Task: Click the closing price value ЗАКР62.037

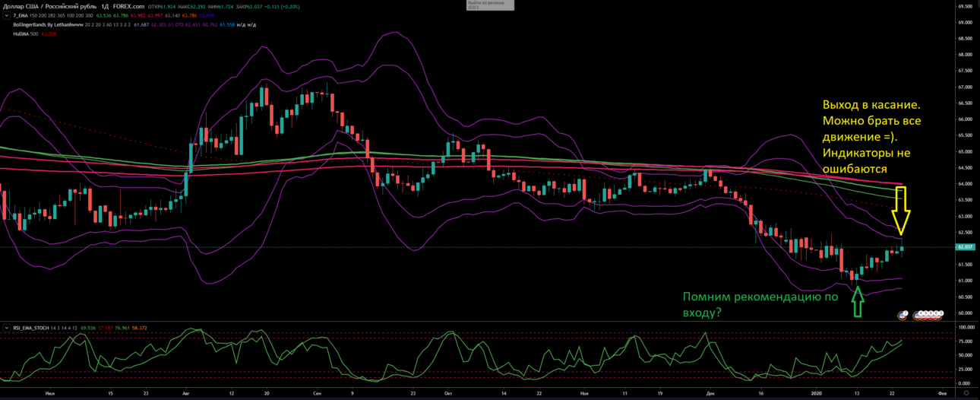Action: 249,6
